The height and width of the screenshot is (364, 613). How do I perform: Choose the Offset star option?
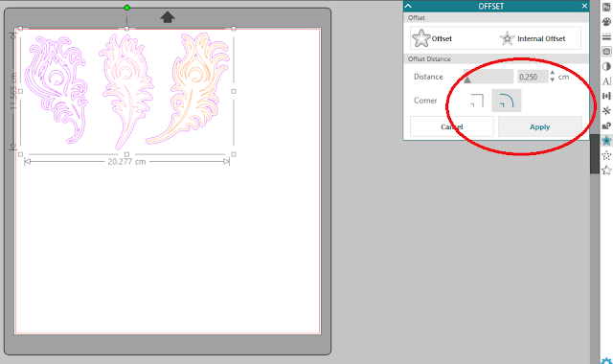pyautogui.click(x=432, y=38)
